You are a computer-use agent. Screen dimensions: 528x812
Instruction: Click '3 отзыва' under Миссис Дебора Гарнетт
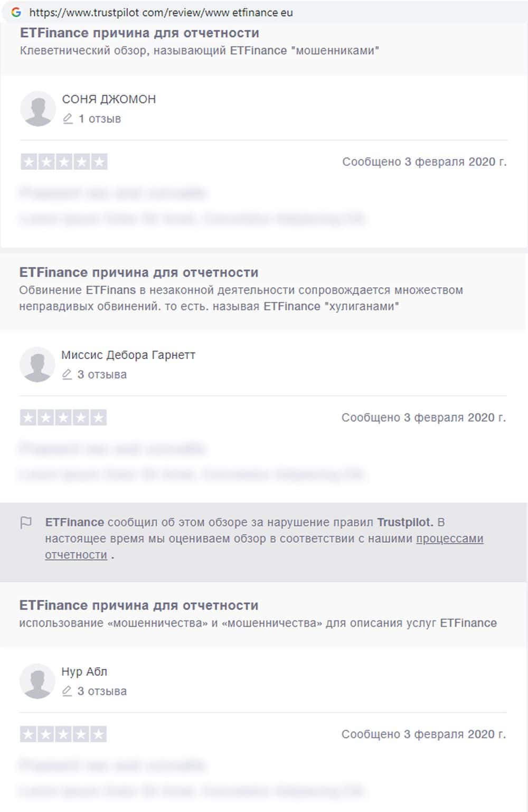[102, 374]
